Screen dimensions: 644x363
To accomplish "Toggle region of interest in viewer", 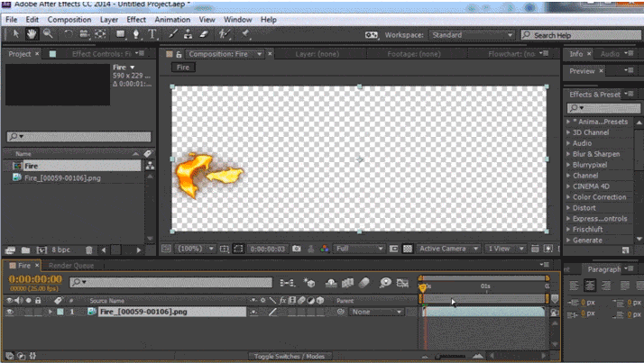I will (x=238, y=249).
